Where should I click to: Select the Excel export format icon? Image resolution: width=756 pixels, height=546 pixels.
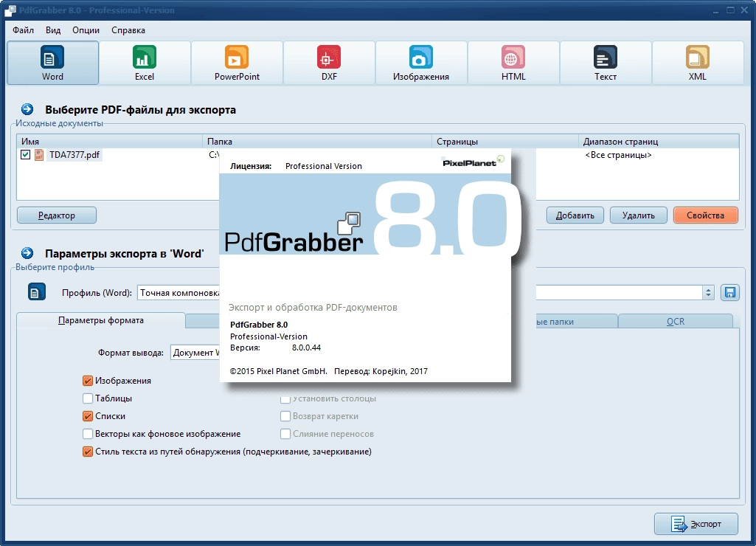[x=145, y=63]
